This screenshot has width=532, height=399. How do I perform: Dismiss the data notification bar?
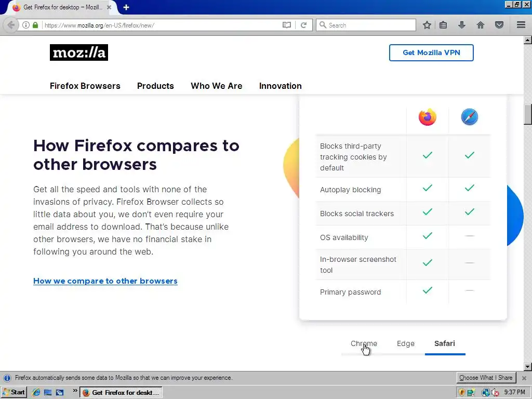pyautogui.click(x=524, y=378)
